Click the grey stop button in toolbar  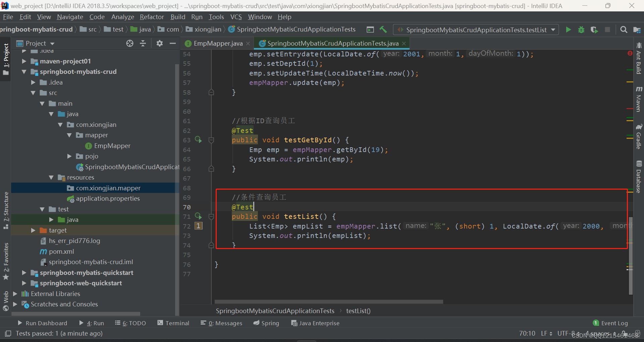[x=607, y=30]
